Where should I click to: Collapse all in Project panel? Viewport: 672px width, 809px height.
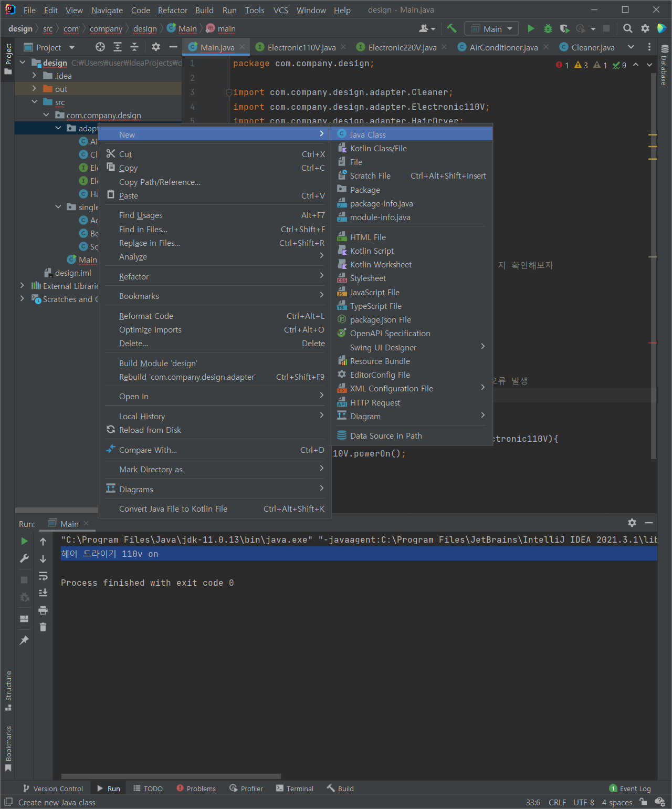point(134,47)
